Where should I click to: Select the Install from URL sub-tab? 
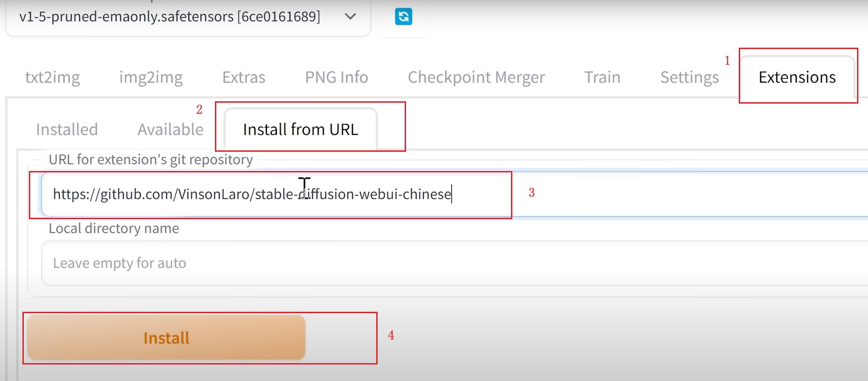(x=301, y=129)
